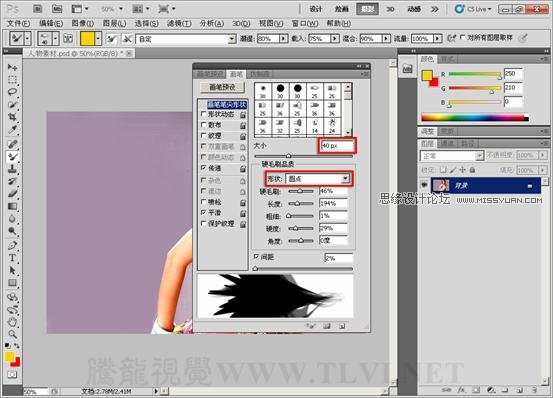The image size is (553, 398).
Task: Open the 文件 menu
Action: coord(18,24)
